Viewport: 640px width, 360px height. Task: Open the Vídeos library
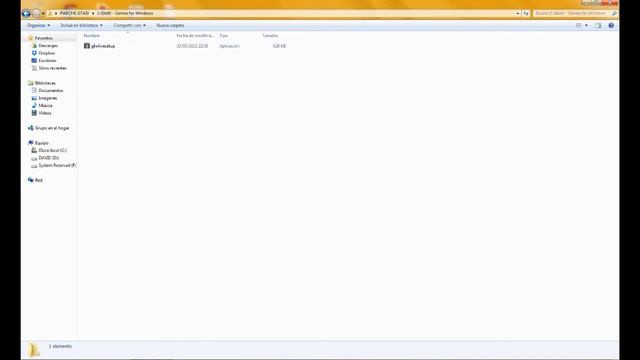[45, 113]
